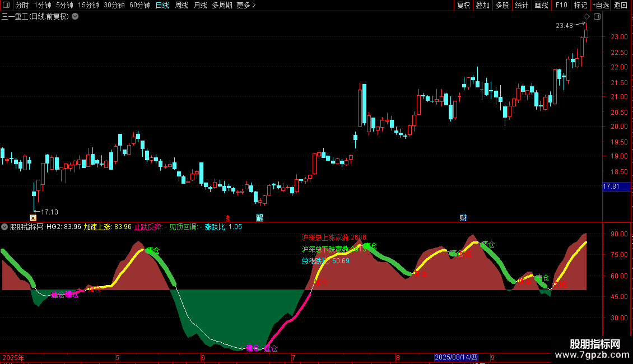Switch to the 月线 monthly chart
The image size is (633, 364).
(x=200, y=5)
